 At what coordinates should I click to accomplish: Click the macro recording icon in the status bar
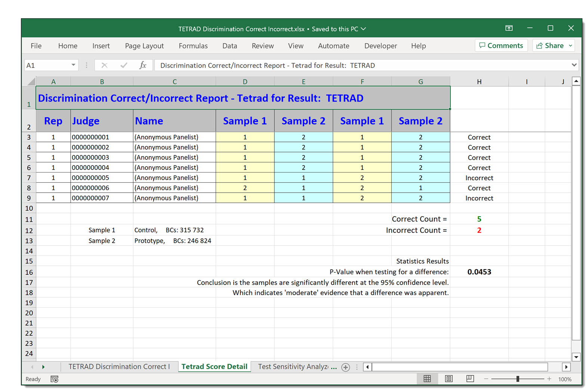pyautogui.click(x=54, y=379)
